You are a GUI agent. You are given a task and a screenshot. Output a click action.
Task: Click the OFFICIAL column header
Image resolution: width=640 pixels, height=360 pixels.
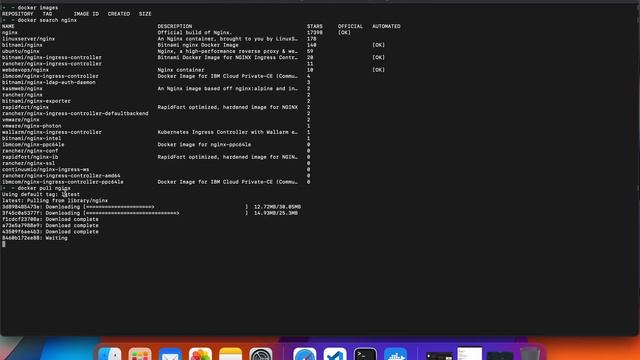[350, 26]
